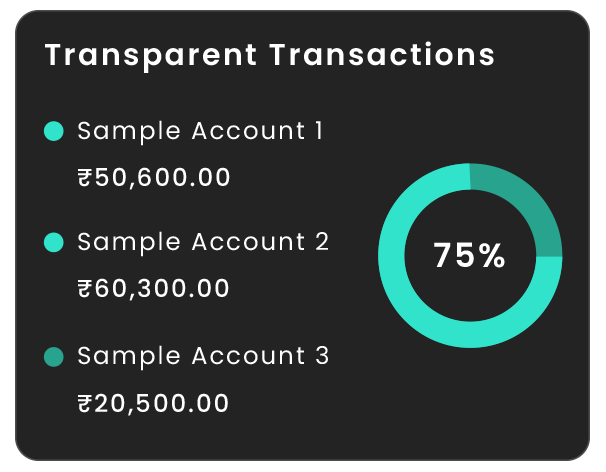Choose the Sample Account 3 label
606x472 pixels.
coord(202,356)
